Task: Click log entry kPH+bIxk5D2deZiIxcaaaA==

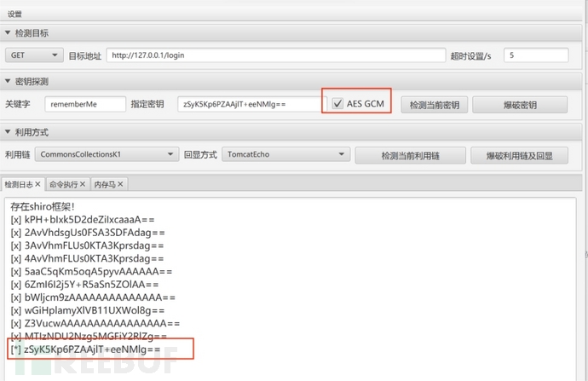Action: pyautogui.click(x=83, y=219)
